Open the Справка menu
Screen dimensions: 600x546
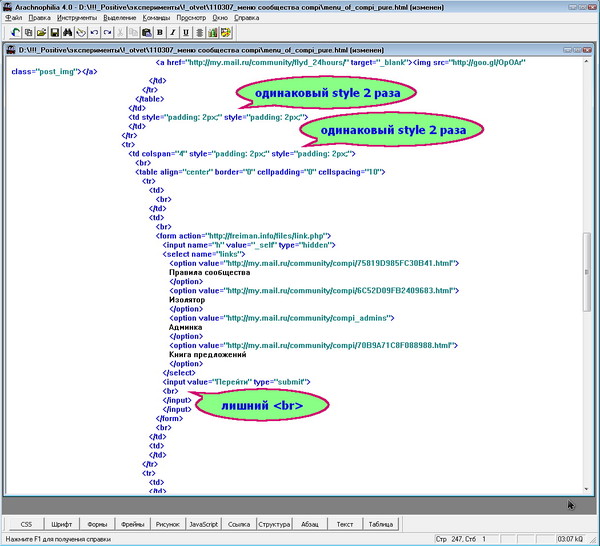click(x=246, y=18)
